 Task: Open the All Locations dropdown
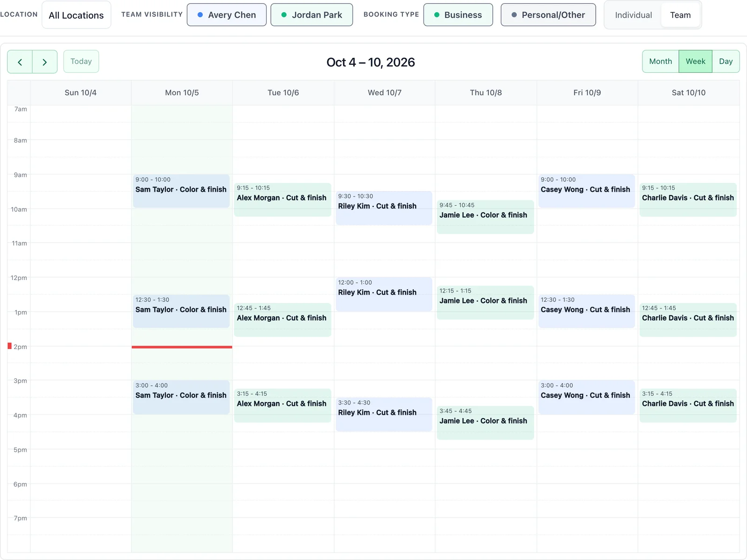[77, 15]
